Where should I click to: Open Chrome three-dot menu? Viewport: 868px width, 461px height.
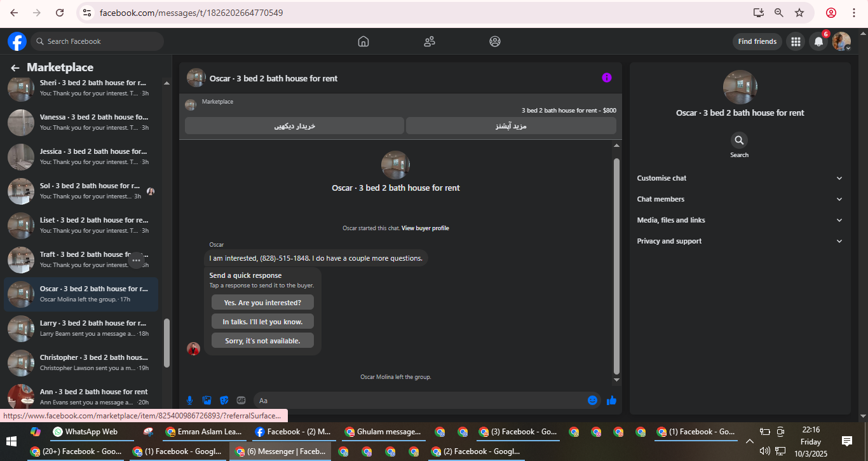[x=853, y=13]
